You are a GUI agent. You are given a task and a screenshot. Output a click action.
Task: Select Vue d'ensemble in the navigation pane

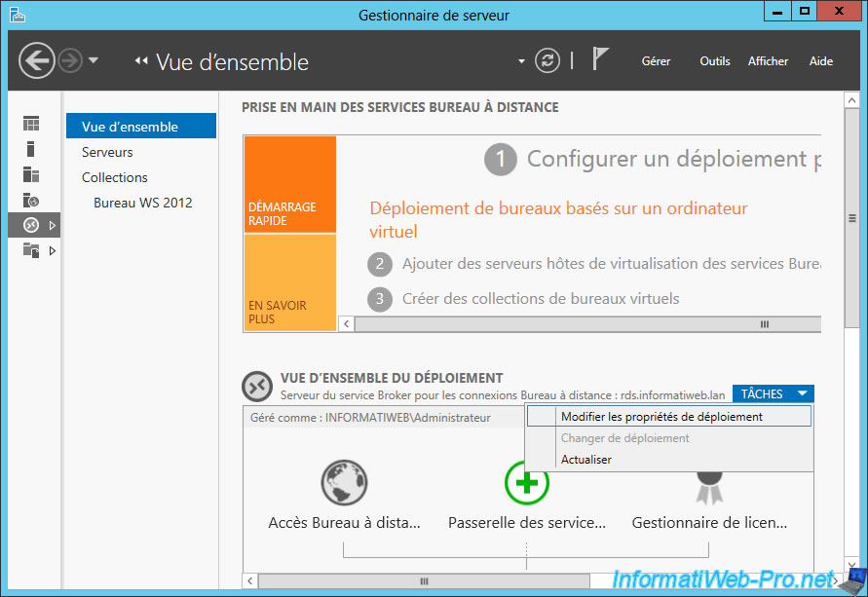pos(141,127)
